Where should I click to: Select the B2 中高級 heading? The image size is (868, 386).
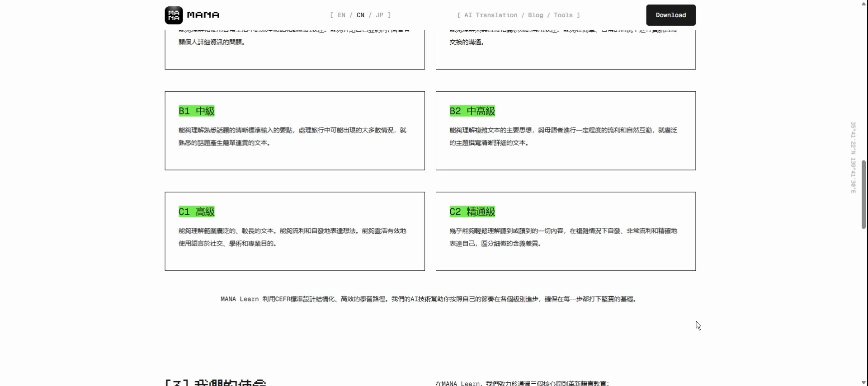tap(472, 111)
